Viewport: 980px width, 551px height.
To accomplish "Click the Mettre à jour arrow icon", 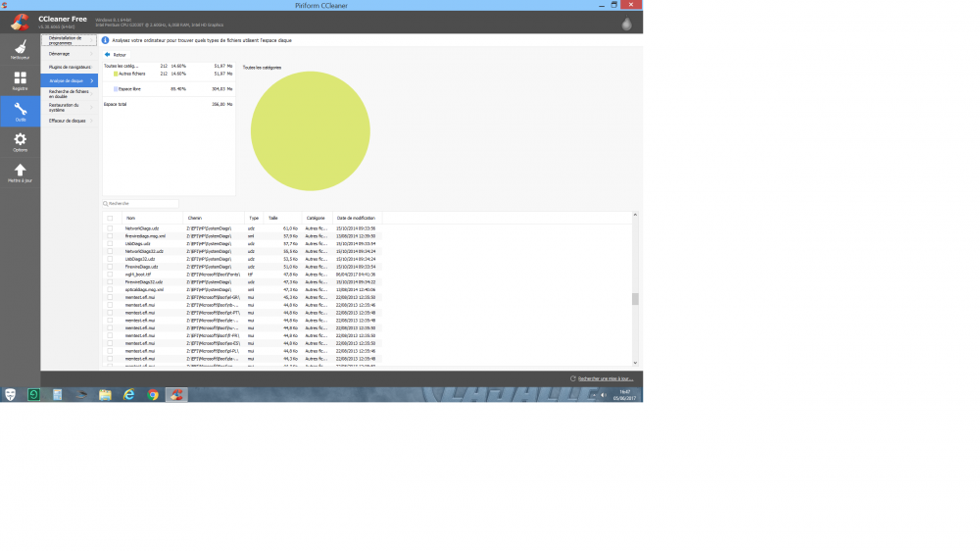I will (20, 173).
